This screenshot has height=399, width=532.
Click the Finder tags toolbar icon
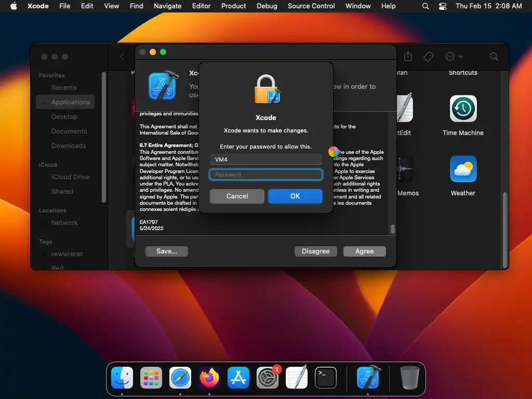[428, 57]
